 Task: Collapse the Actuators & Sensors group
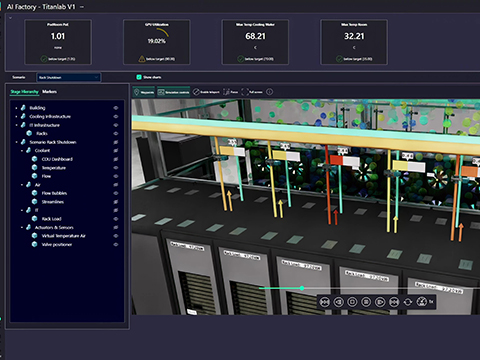(x=22, y=227)
